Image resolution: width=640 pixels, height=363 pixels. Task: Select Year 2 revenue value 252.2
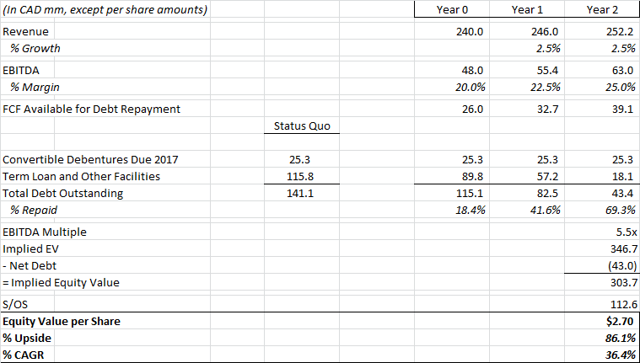point(620,31)
